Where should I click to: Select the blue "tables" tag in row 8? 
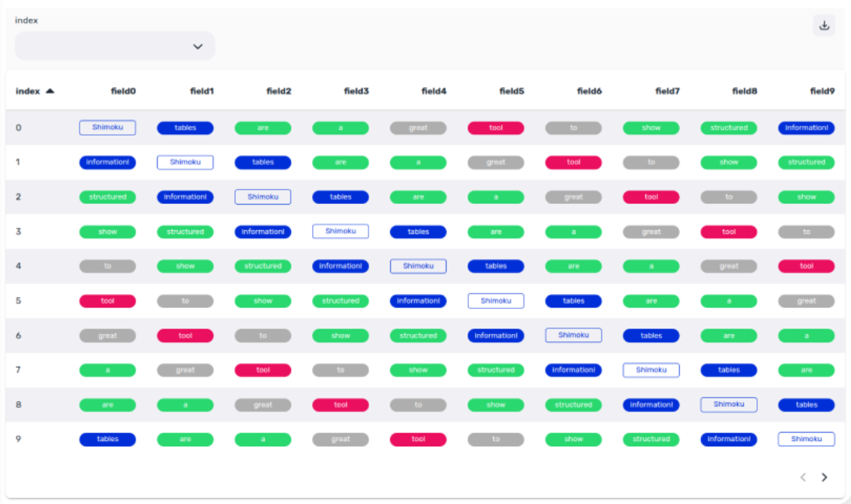click(x=807, y=405)
